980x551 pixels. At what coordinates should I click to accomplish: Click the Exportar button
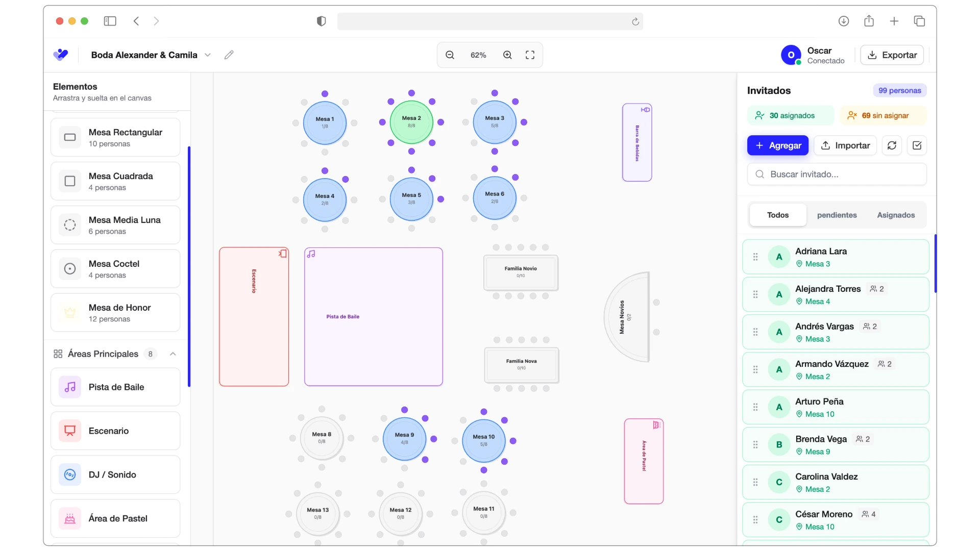[892, 55]
